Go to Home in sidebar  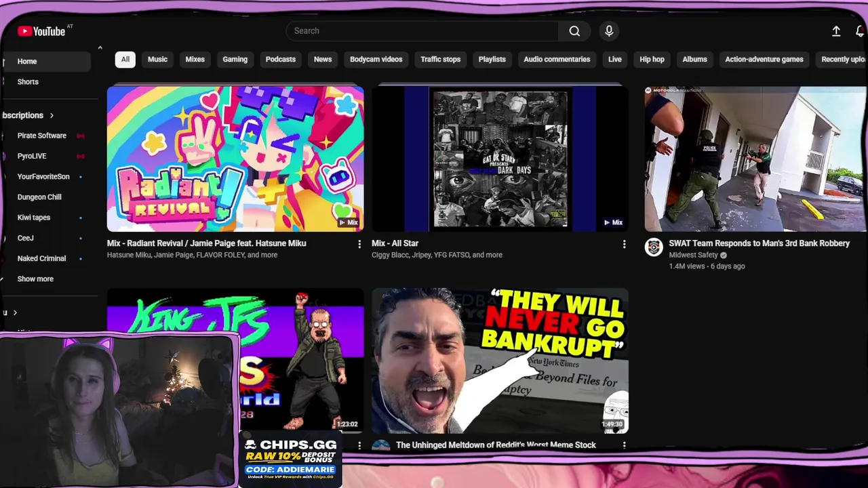45,61
